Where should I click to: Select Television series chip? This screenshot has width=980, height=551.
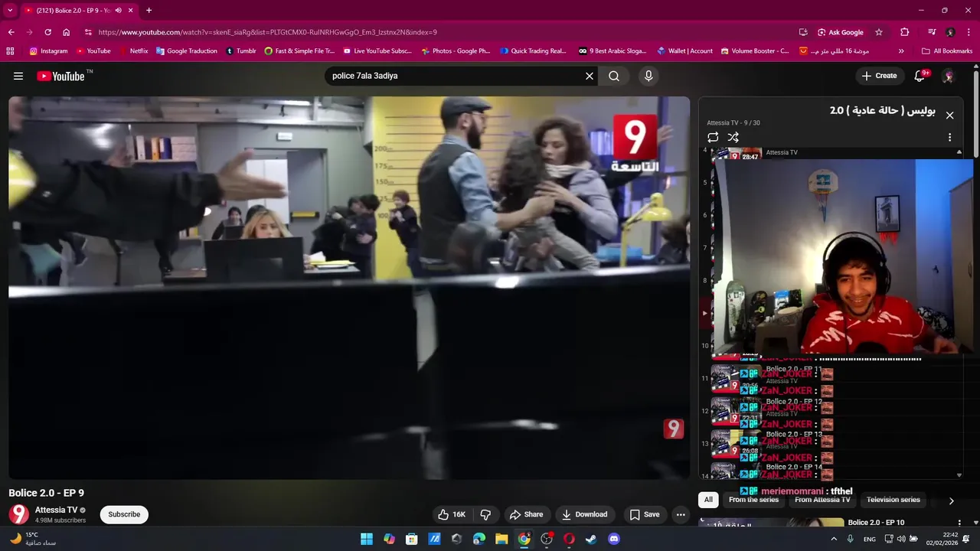click(893, 500)
